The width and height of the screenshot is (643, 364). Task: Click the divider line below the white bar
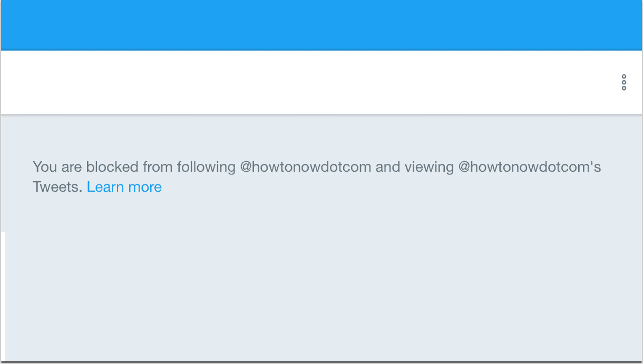point(321,114)
